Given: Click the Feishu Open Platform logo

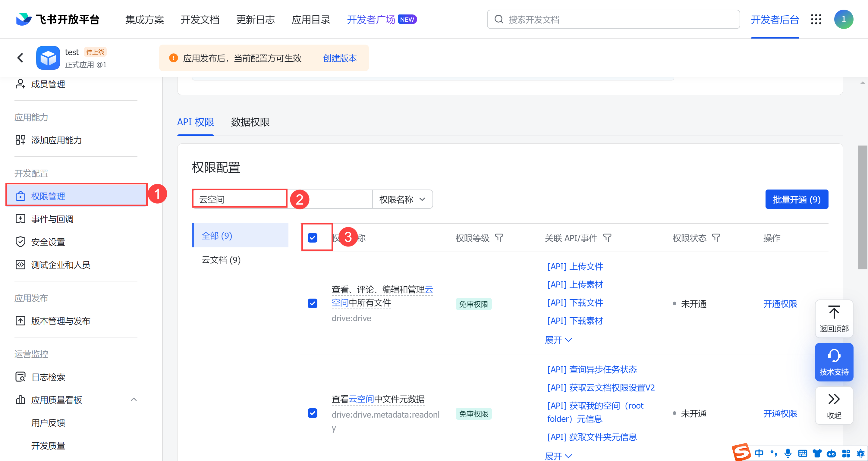Looking at the screenshot, I should [58, 19].
